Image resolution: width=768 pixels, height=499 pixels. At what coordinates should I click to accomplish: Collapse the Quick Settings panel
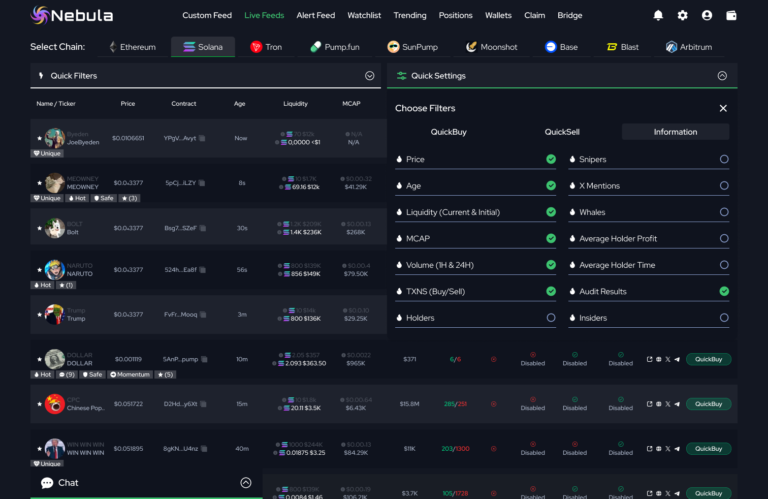(722, 75)
